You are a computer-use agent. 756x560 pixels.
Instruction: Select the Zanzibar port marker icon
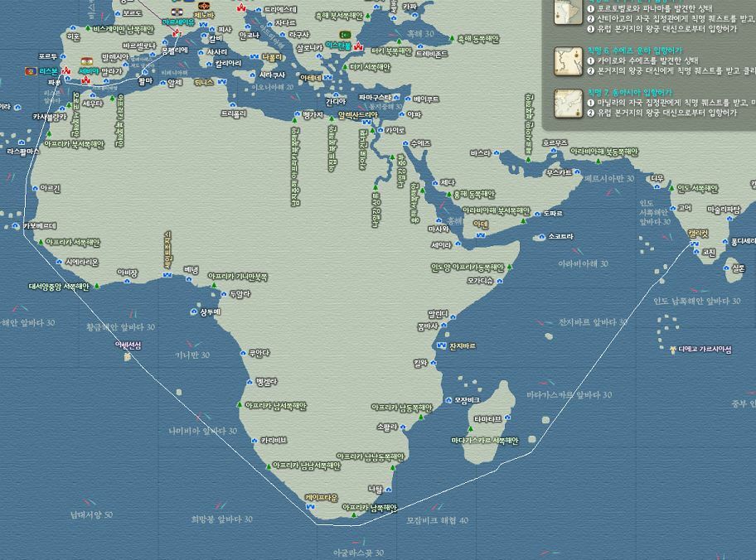(441, 345)
